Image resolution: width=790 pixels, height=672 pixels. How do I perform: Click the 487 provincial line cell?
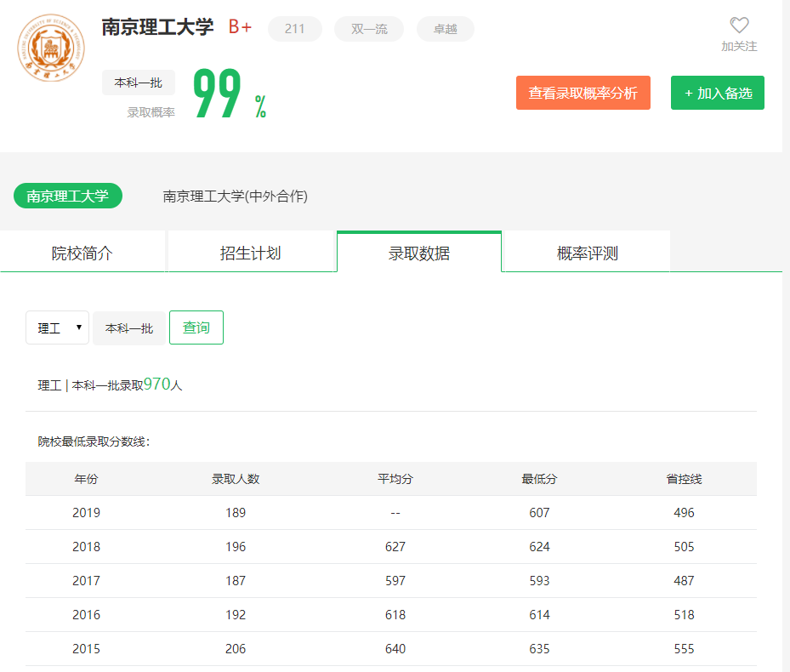pos(685,581)
